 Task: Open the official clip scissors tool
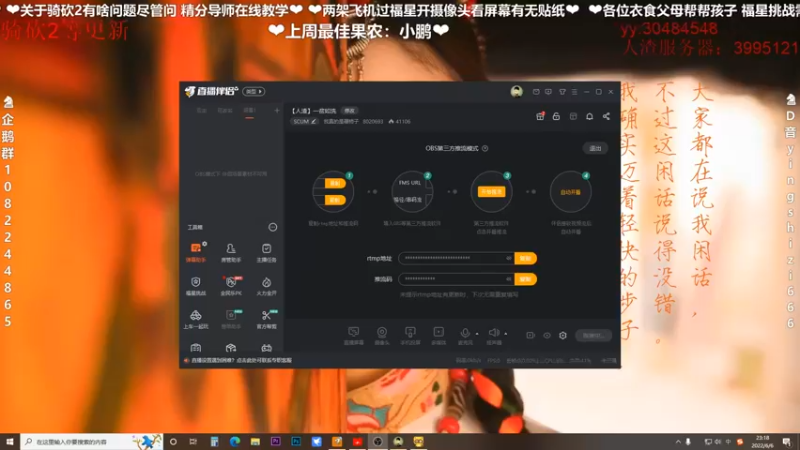click(266, 319)
